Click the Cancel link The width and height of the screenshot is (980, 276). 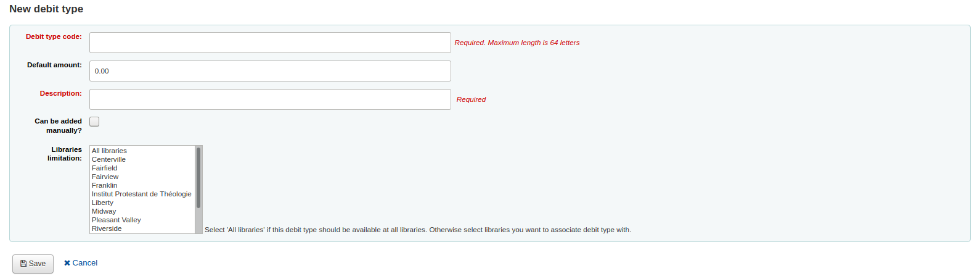pos(85,263)
